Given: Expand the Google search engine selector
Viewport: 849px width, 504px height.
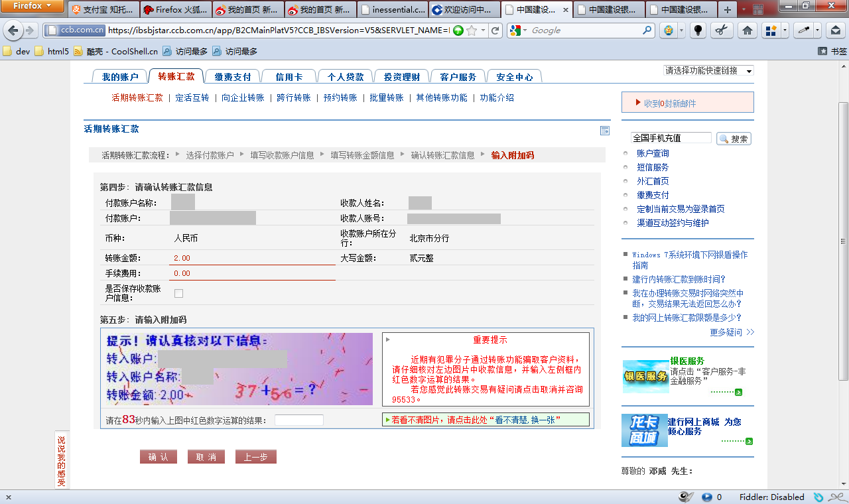Looking at the screenshot, I should [518, 31].
